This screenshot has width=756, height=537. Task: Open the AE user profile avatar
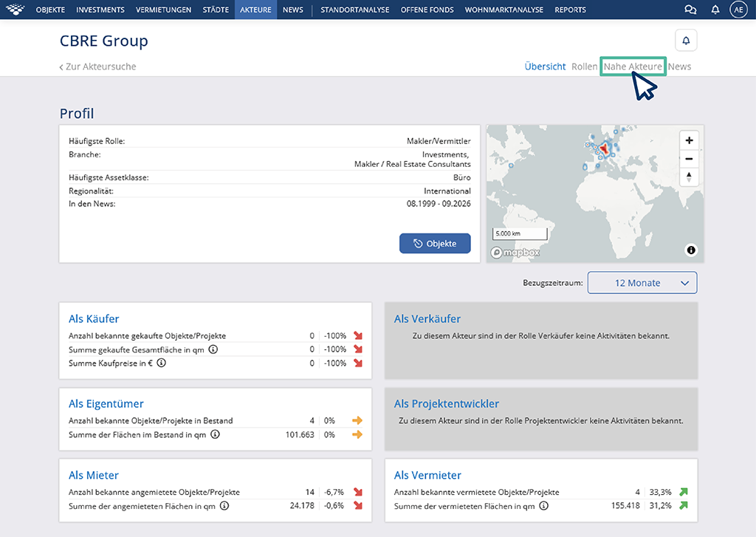click(x=738, y=10)
